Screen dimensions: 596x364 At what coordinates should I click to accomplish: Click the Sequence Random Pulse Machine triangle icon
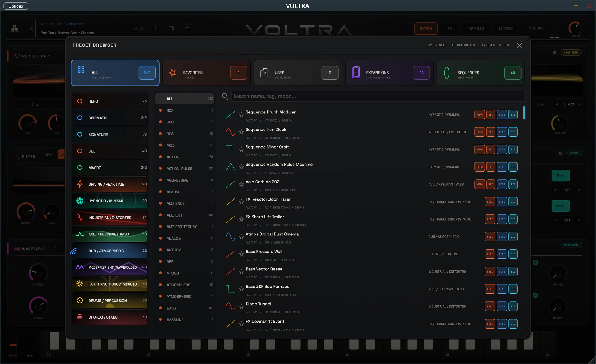pos(231,167)
